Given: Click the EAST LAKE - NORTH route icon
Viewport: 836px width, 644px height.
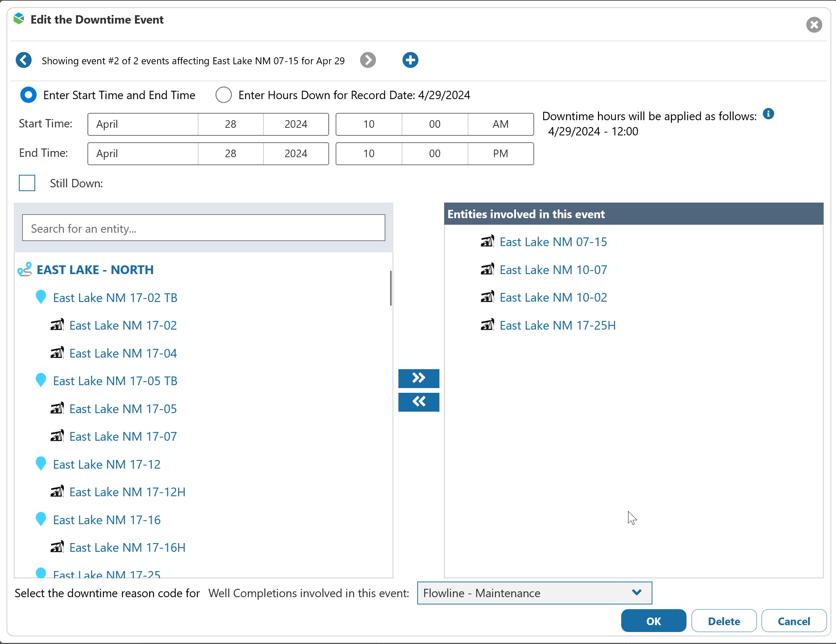Looking at the screenshot, I should 25,270.
